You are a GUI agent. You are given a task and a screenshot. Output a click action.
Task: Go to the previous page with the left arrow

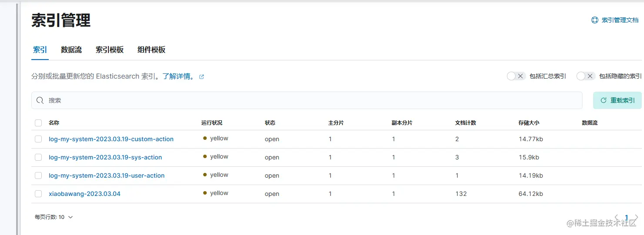click(617, 217)
